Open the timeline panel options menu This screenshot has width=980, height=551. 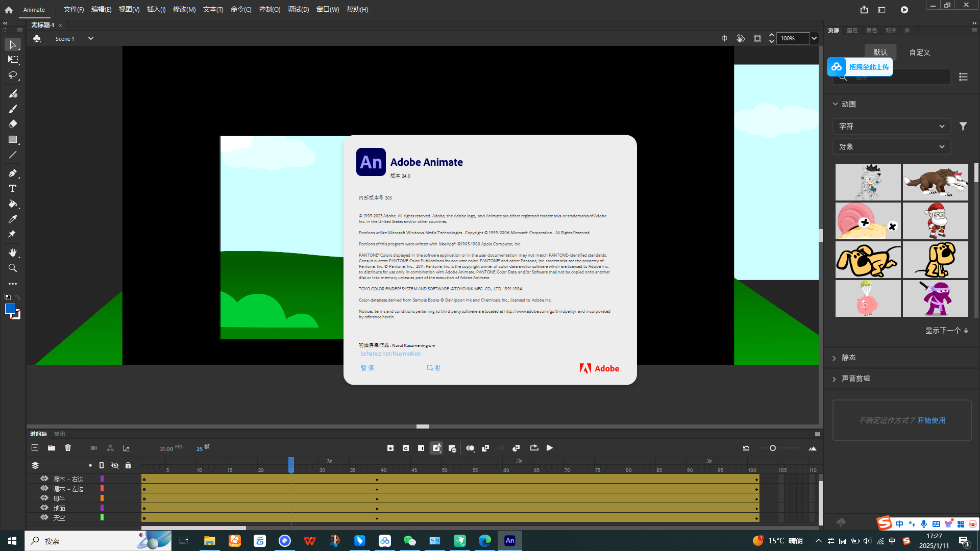(817, 434)
